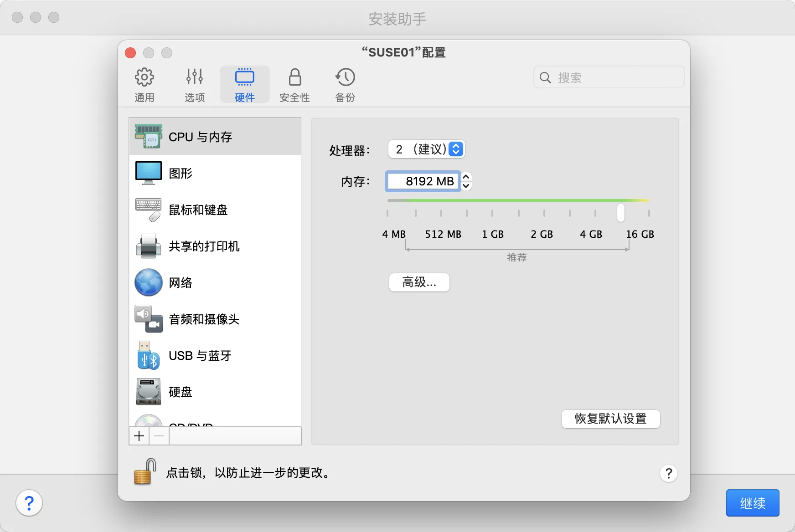Click the 高级... button
The image size is (795, 532).
(x=419, y=282)
